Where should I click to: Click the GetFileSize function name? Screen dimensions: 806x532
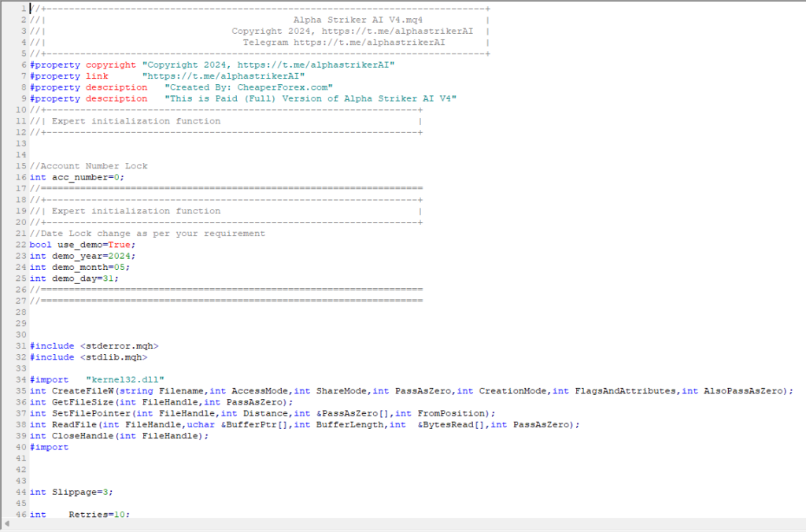click(x=83, y=401)
